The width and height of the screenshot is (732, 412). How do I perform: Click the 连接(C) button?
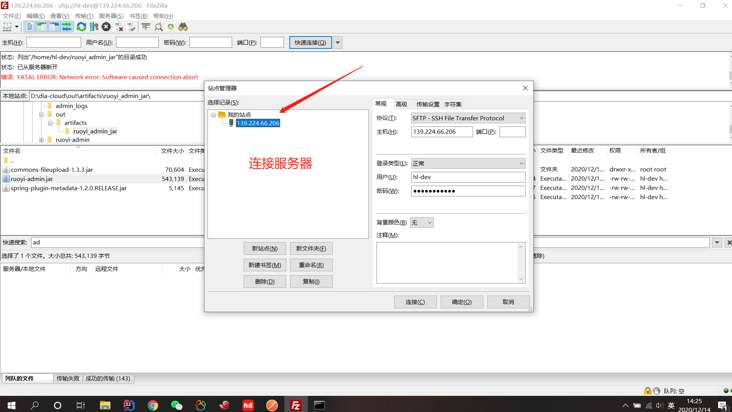(415, 302)
